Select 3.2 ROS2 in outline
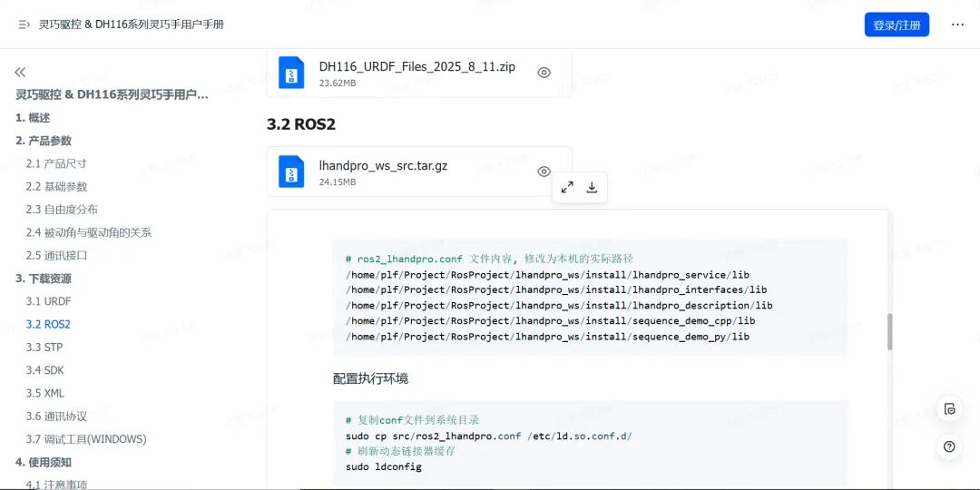Viewport: 980px width, 490px height. coord(48,324)
